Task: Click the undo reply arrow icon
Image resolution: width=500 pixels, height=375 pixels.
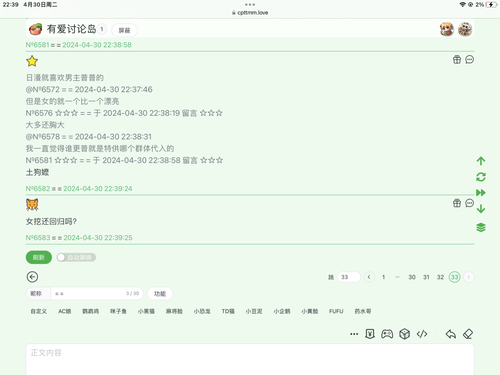Action: (x=451, y=334)
